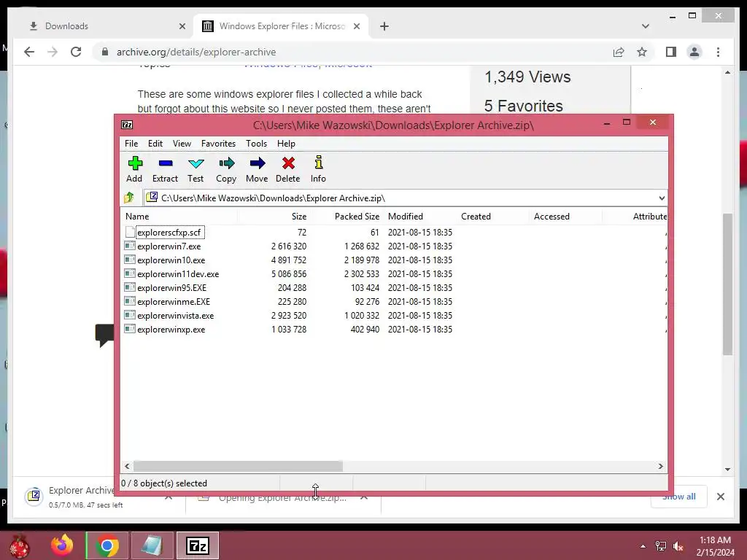Image resolution: width=747 pixels, height=560 pixels.
Task: Open the Help menu in 7-Zip
Action: [286, 144]
